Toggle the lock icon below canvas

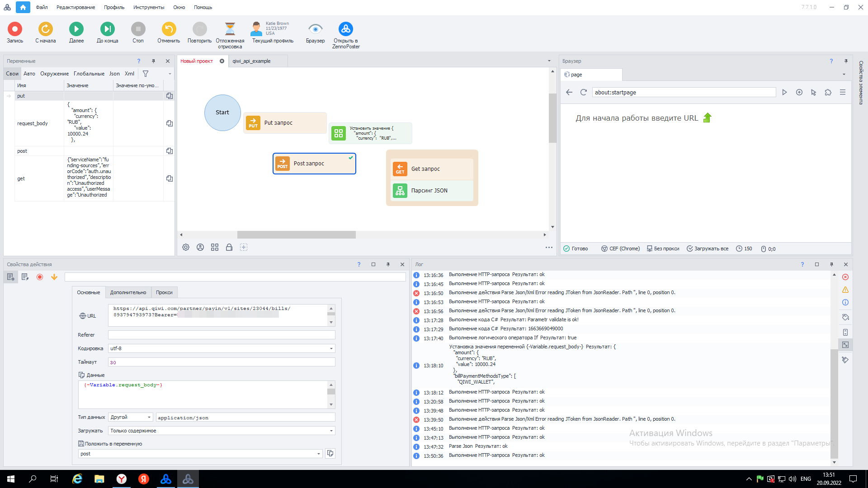pyautogui.click(x=229, y=247)
